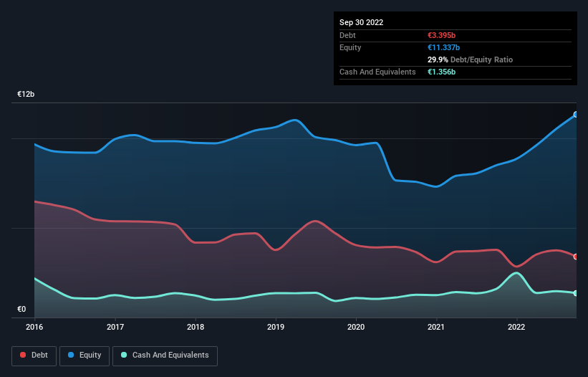Click the €1.356b cash value

441,72
